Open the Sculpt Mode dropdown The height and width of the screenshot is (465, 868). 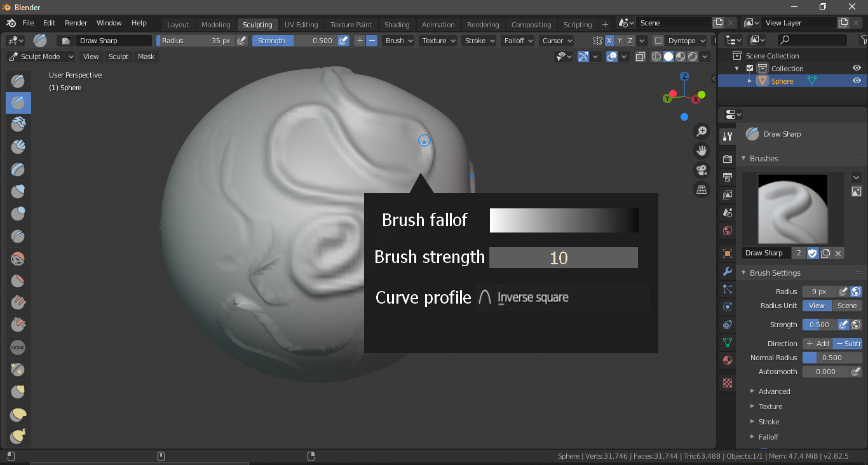click(x=41, y=57)
